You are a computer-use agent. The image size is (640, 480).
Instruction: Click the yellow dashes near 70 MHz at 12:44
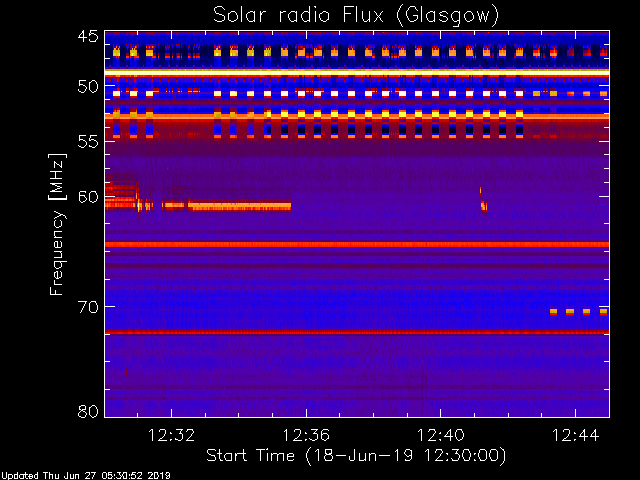[x=578, y=312]
